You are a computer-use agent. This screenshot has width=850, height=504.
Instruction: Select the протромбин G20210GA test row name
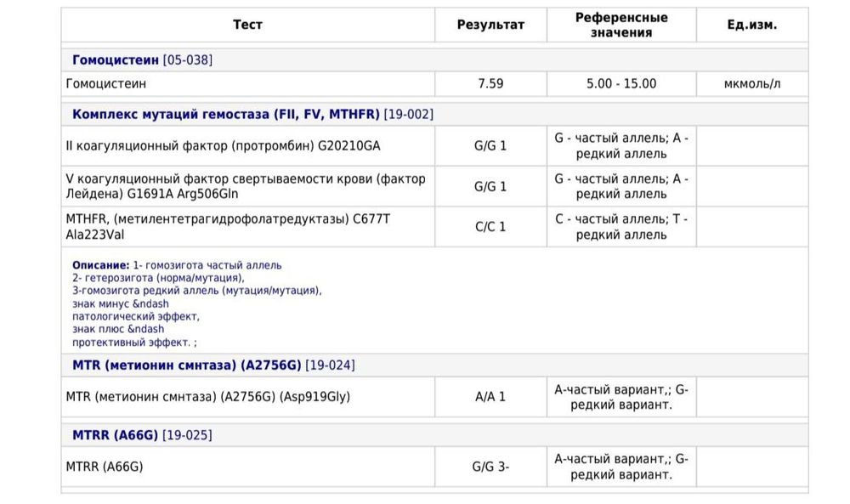223,145
